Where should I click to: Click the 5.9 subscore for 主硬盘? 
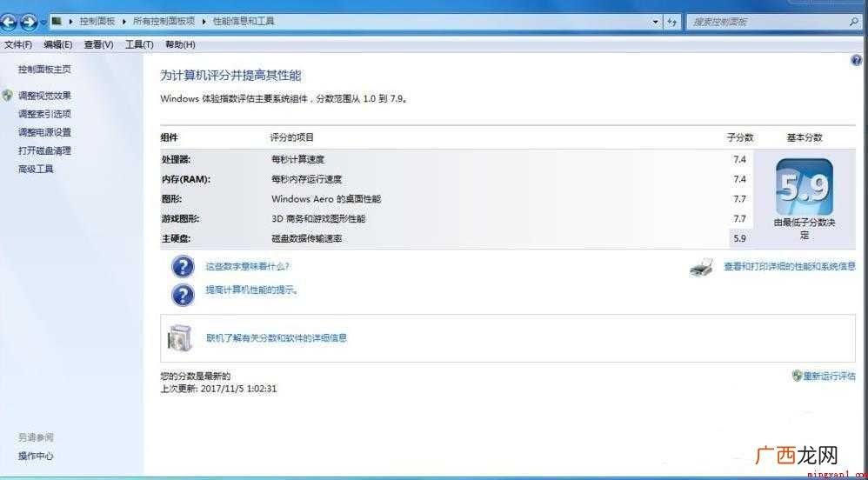739,238
